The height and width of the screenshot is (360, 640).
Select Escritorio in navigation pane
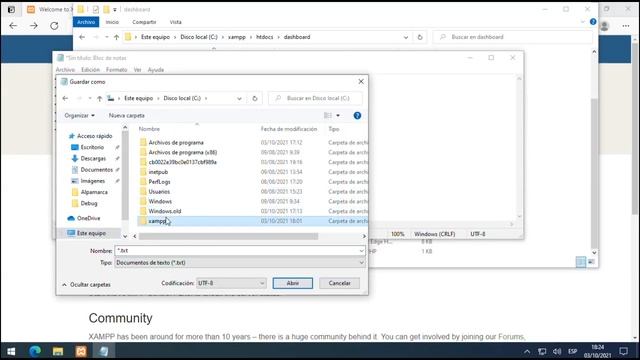point(92,147)
